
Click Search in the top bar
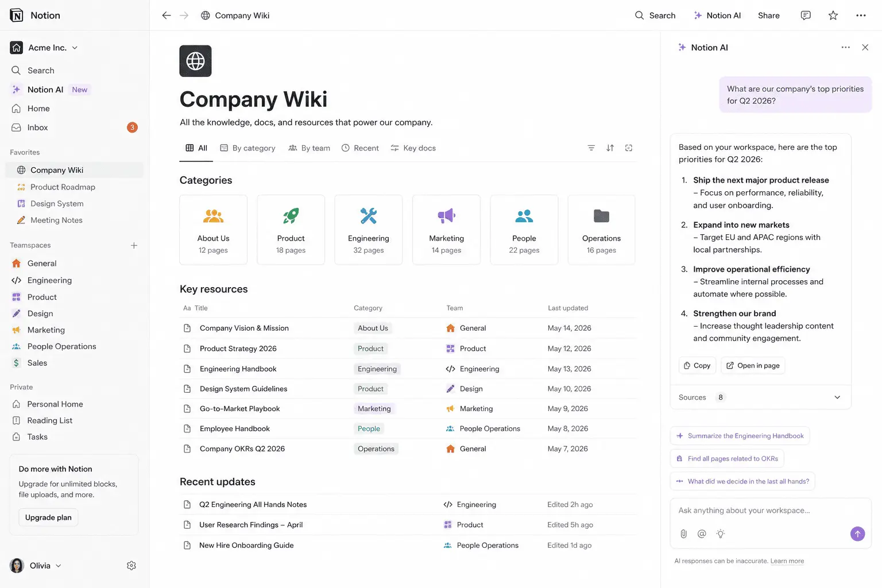tap(655, 16)
